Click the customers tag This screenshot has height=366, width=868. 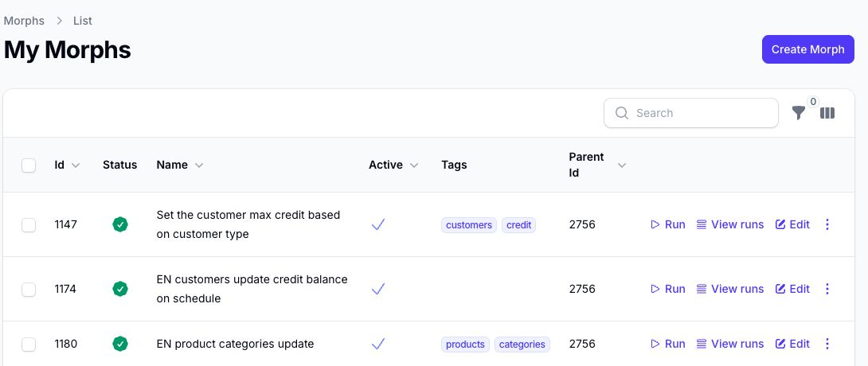469,225
